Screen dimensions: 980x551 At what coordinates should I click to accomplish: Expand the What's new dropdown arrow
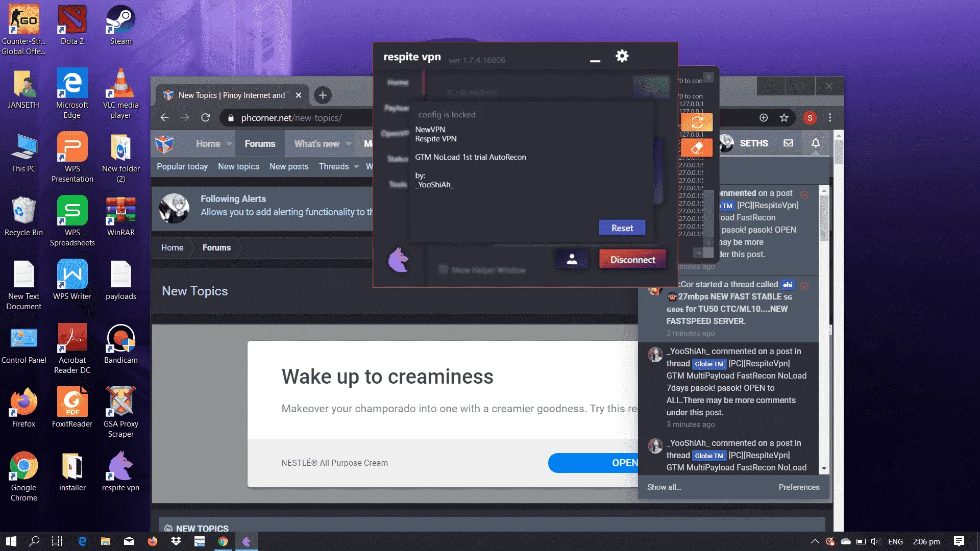point(349,144)
